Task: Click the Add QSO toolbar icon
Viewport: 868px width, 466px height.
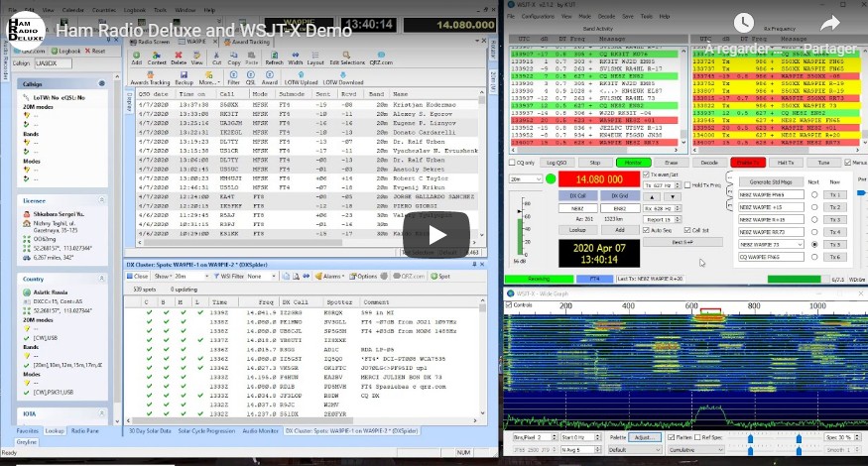Action: coord(137,58)
